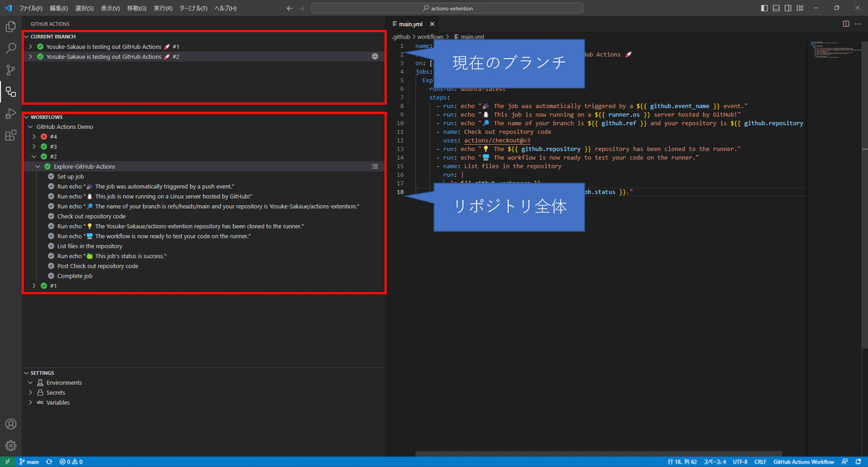Expand workflow run #1 in Workflows

[x=34, y=286]
